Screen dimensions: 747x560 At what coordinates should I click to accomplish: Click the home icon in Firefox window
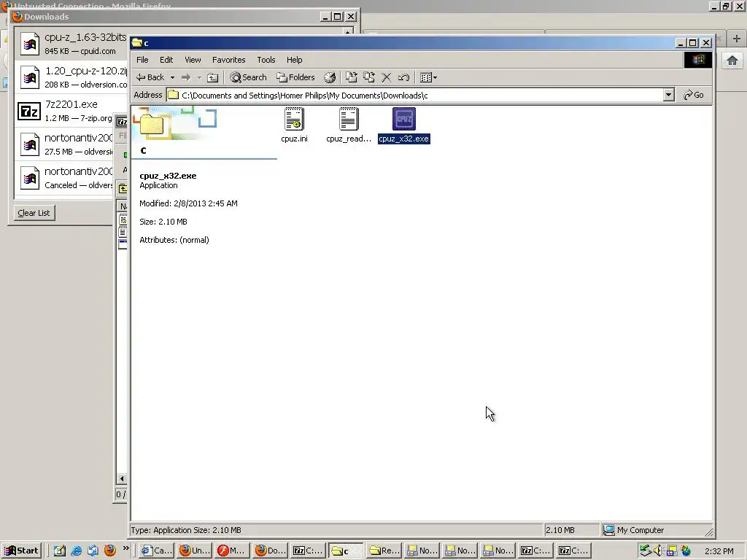732,61
